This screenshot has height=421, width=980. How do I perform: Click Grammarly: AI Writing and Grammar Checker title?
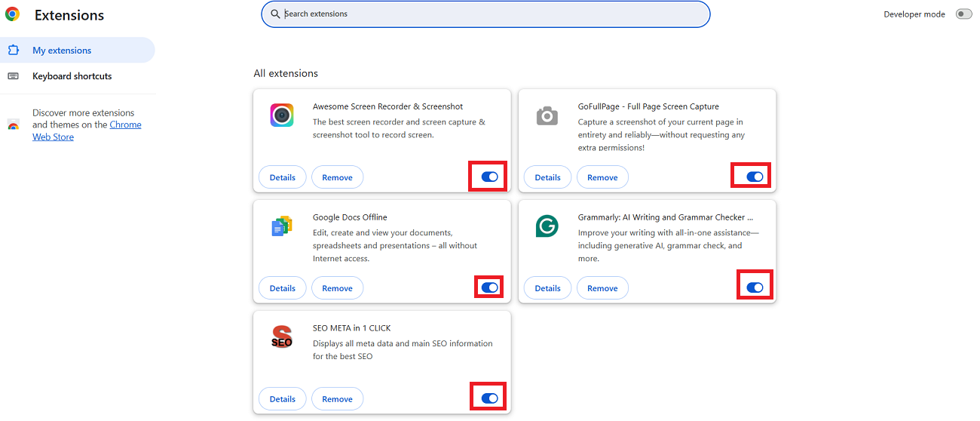(x=666, y=217)
